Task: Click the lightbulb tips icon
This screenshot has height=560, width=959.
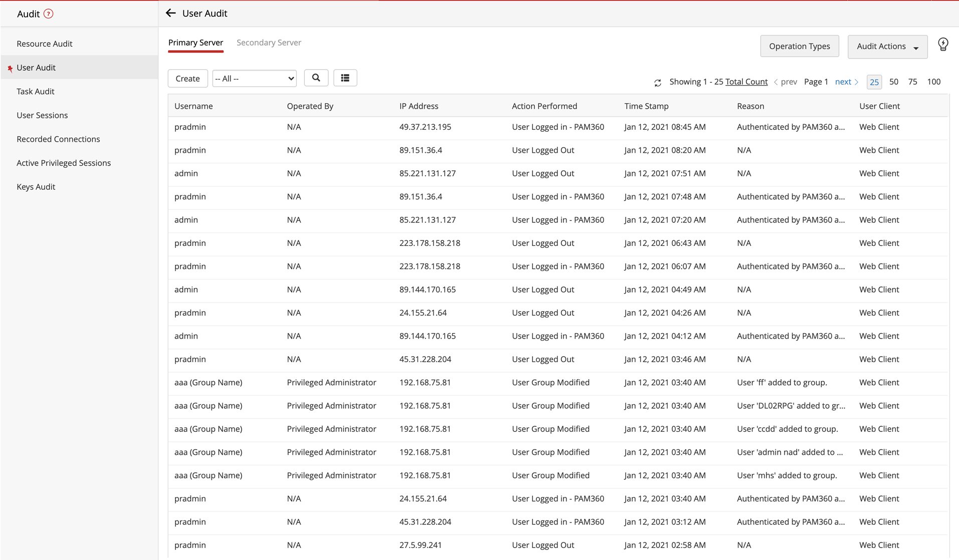Action: (943, 45)
